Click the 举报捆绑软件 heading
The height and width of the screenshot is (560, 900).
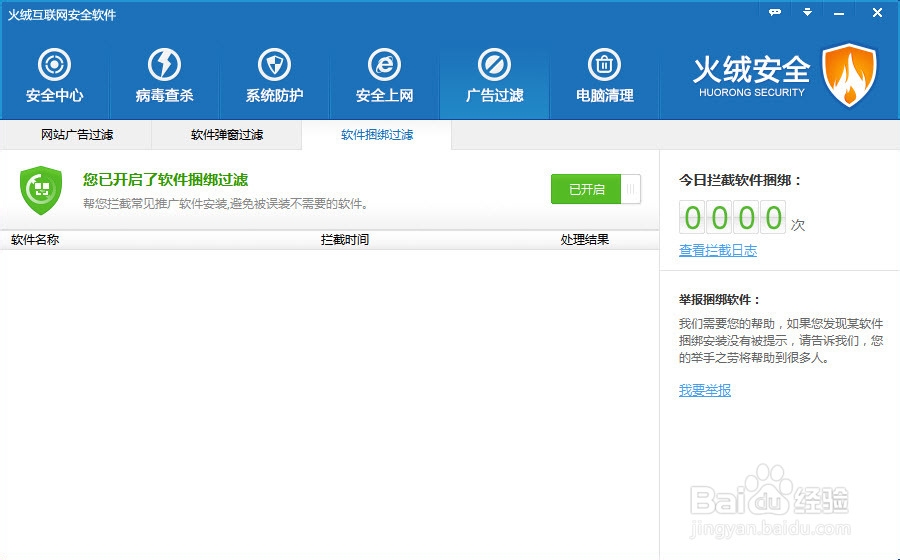(719, 300)
